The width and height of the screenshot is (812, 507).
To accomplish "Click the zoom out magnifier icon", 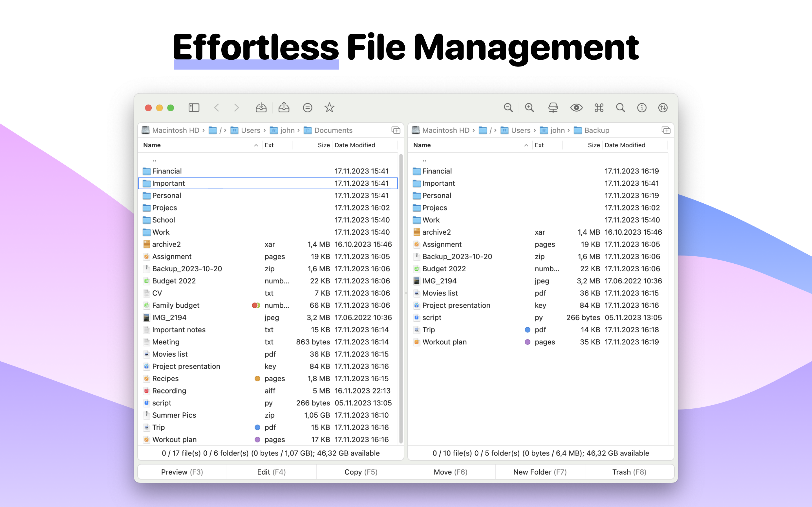I will (508, 108).
